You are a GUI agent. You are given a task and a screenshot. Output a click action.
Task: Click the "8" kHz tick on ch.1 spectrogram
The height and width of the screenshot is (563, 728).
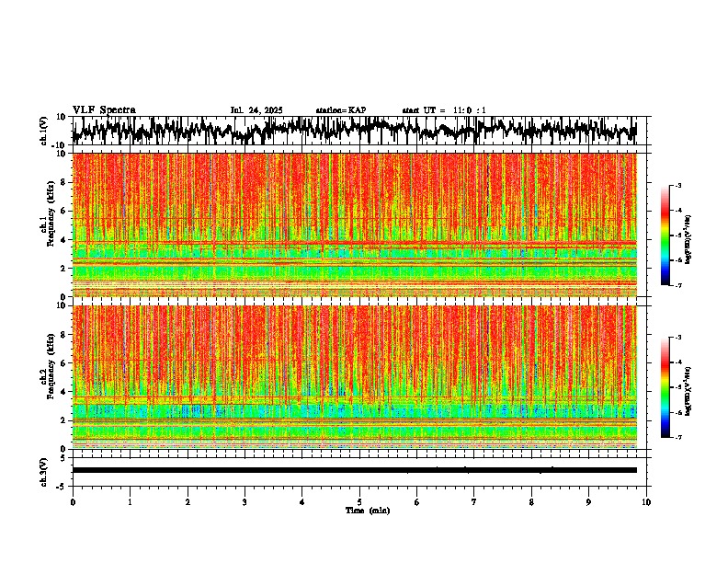[63, 182]
